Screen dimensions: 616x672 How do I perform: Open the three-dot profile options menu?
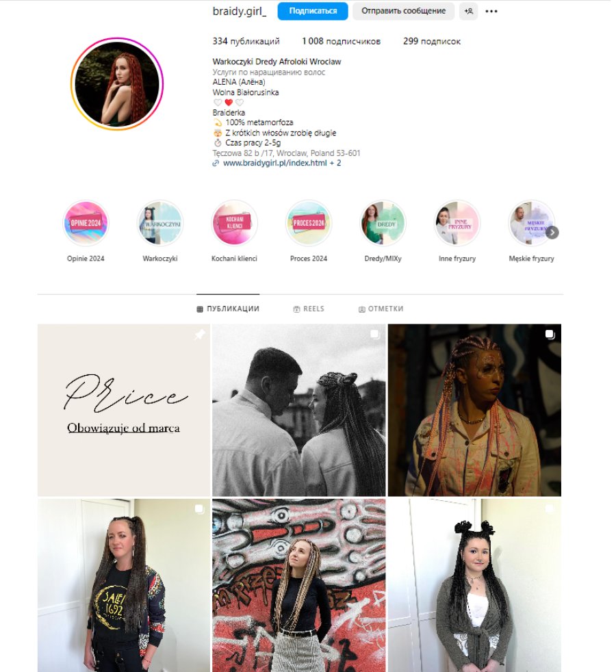coord(491,11)
